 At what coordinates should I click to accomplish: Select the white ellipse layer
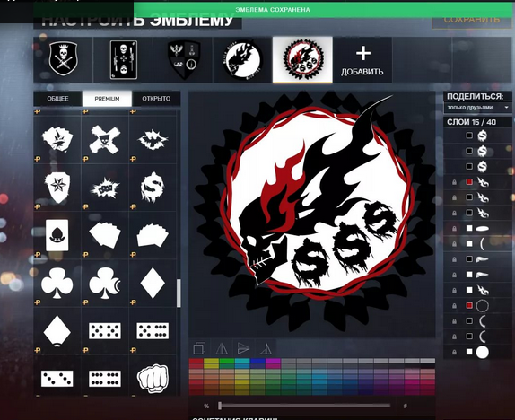coord(478,228)
